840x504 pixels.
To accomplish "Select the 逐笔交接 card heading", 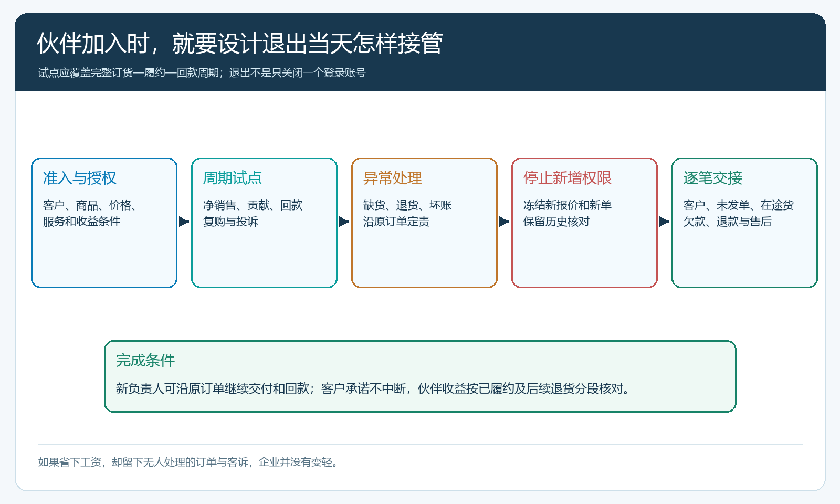I will (713, 178).
